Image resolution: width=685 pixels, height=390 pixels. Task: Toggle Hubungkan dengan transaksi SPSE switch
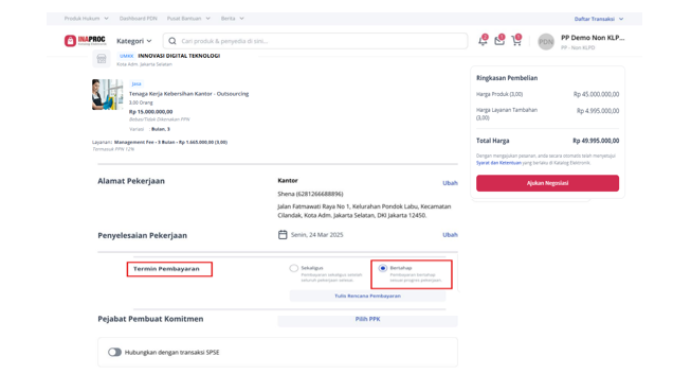[x=114, y=352]
